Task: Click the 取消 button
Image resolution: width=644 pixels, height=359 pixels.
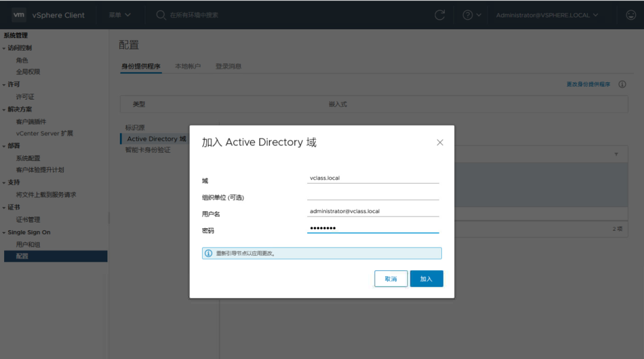Action: point(391,279)
